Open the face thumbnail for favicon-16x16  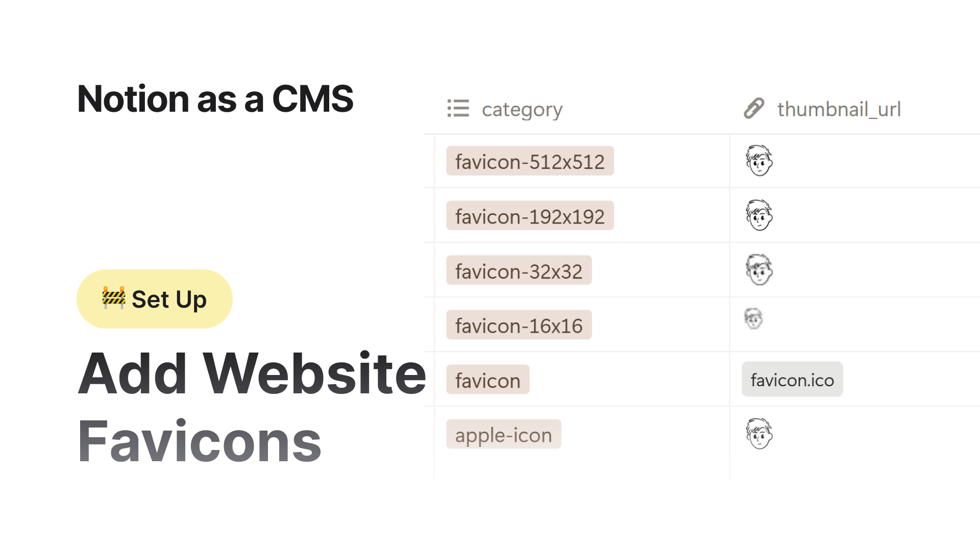[754, 317]
